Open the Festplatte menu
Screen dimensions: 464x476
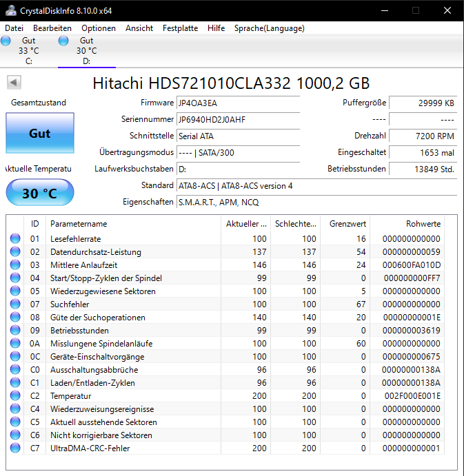180,28
